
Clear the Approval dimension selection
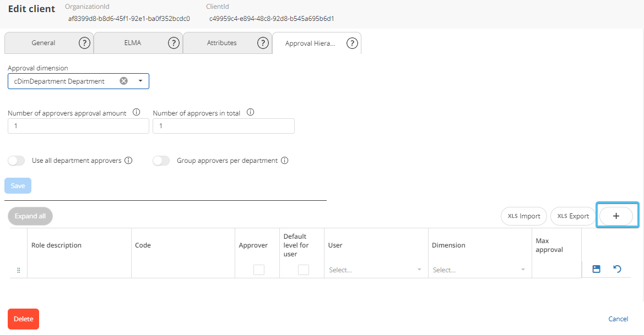click(124, 81)
